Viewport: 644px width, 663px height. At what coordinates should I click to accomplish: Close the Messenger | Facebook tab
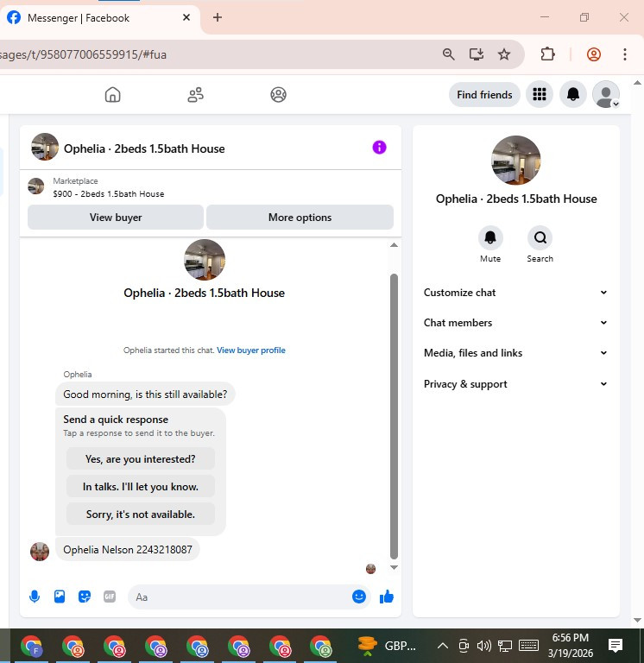(186, 17)
